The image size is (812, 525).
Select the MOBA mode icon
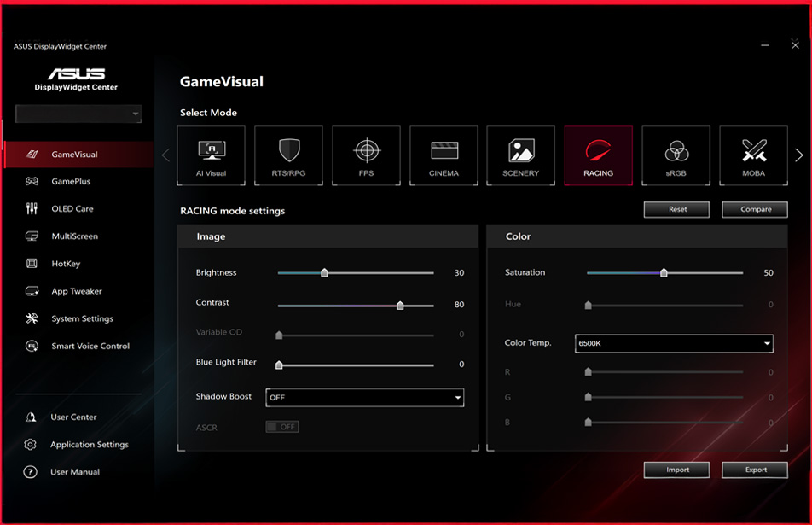coord(752,155)
